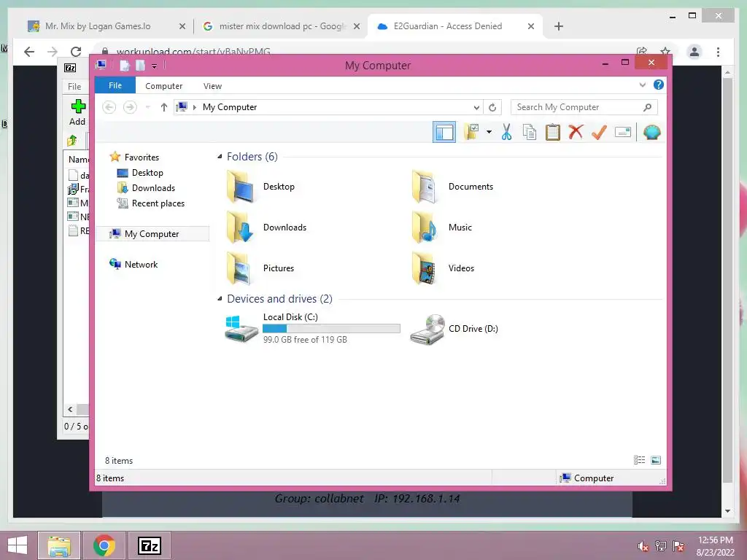Toggle the preview pane layout button
The image size is (747, 560).
[x=444, y=132]
